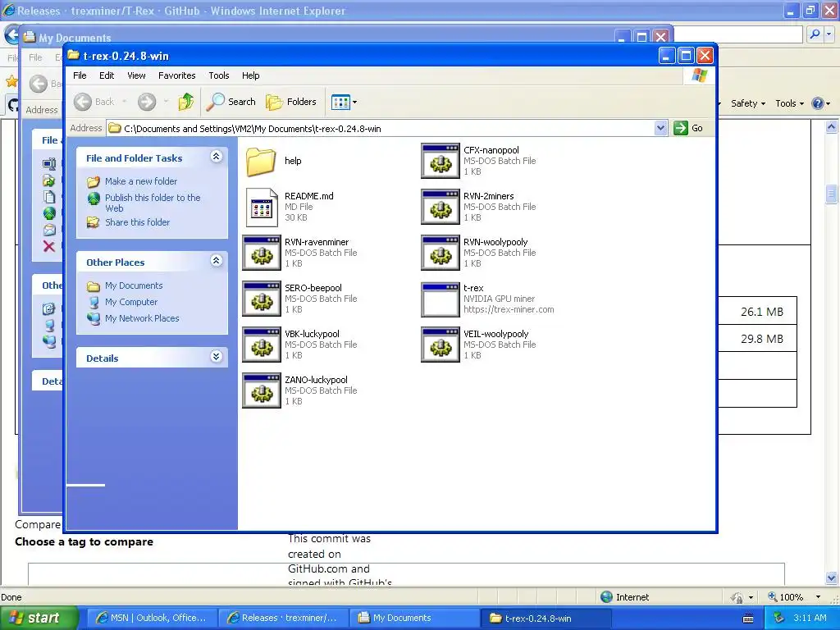Image resolution: width=840 pixels, height=630 pixels.
Task: Open the Help menu
Action: click(251, 75)
